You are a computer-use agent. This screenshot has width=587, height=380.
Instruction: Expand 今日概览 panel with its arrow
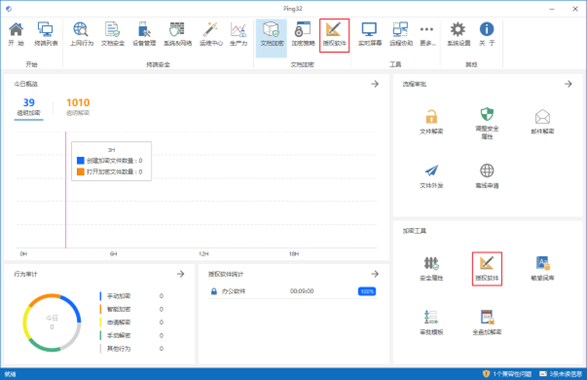[375, 84]
